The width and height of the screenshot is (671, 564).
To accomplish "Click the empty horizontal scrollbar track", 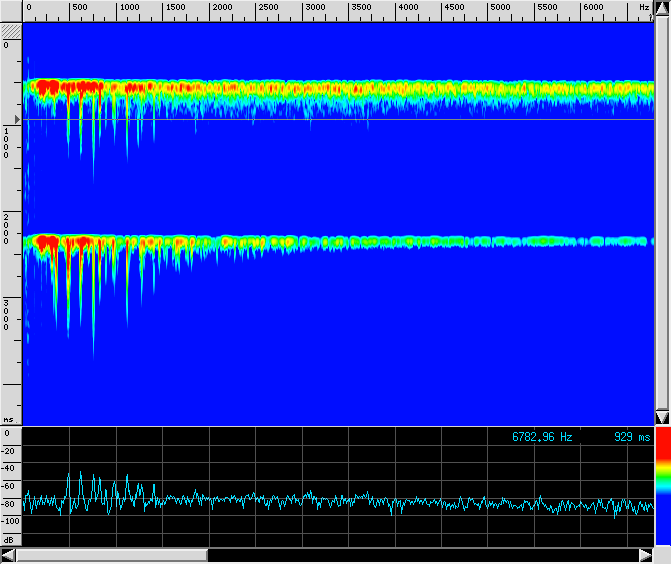I will [420, 555].
